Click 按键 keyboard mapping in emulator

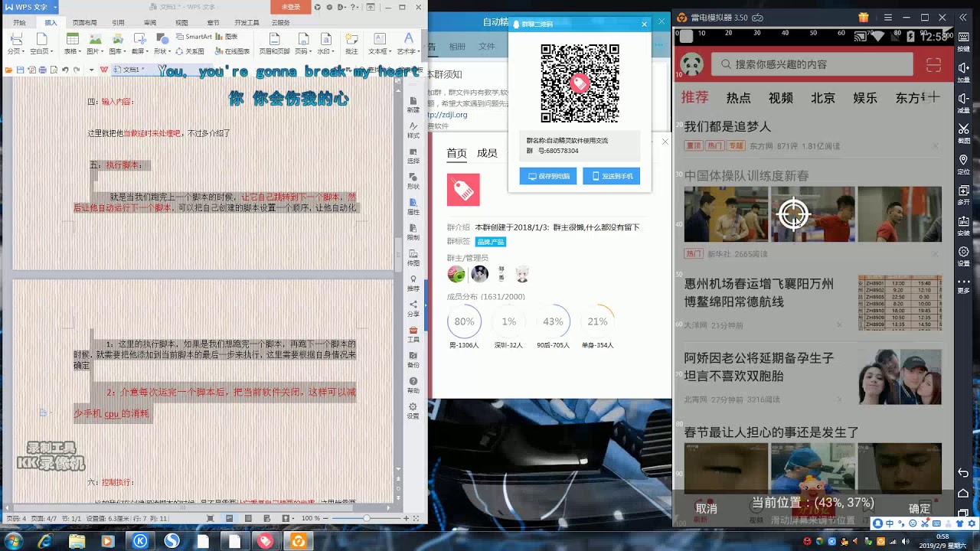pyautogui.click(x=964, y=41)
